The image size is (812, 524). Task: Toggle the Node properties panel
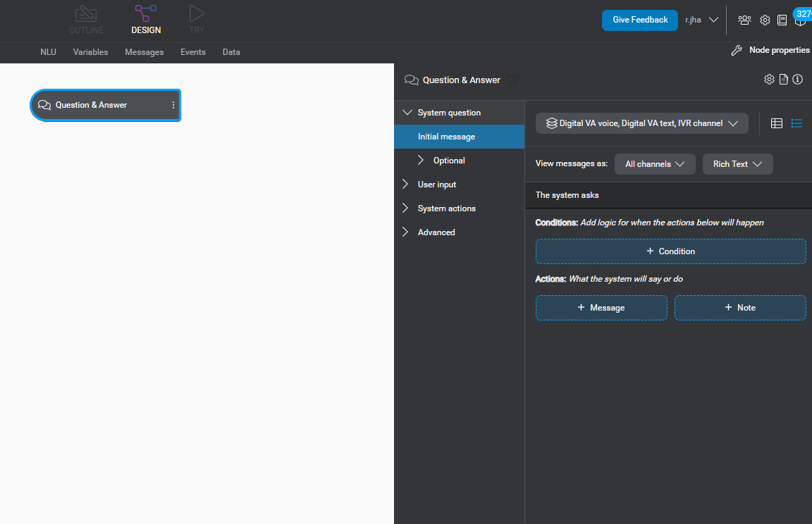point(770,50)
